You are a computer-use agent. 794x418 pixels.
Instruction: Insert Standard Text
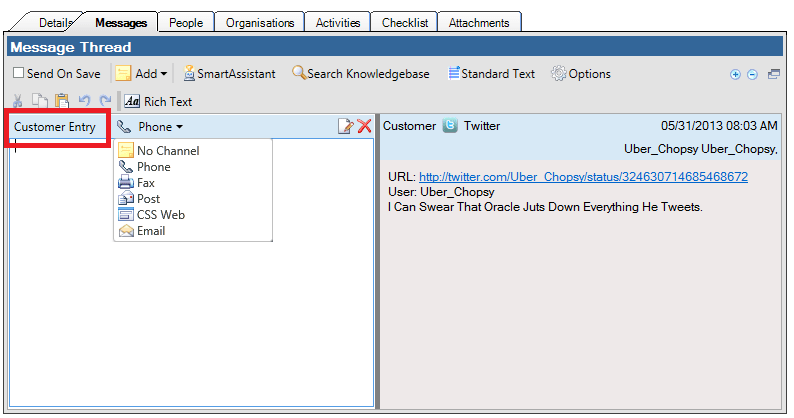pos(453,74)
